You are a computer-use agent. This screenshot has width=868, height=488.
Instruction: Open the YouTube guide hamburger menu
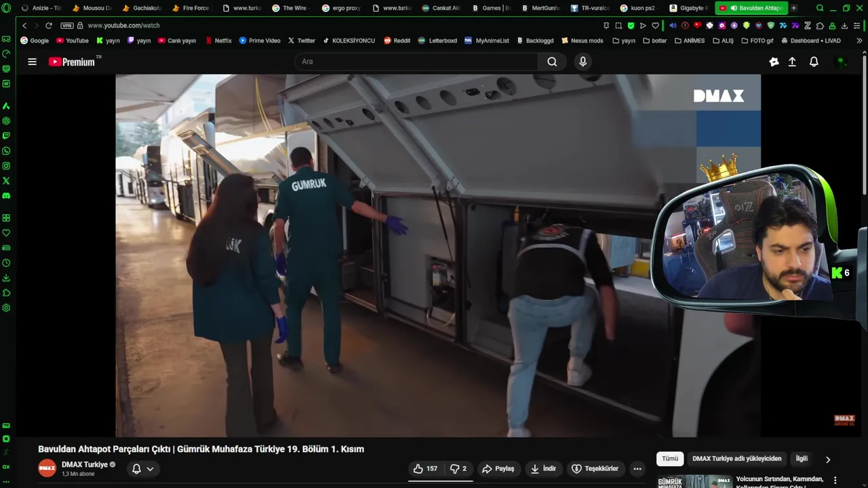pos(32,62)
